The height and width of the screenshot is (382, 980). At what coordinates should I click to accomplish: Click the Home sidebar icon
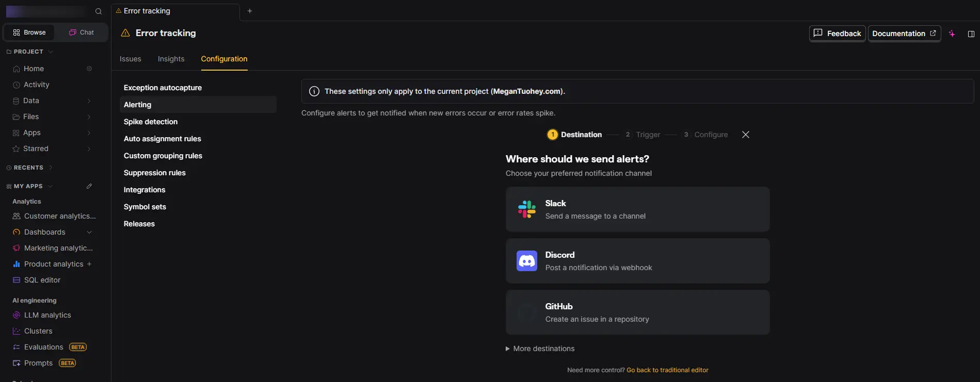pyautogui.click(x=17, y=69)
